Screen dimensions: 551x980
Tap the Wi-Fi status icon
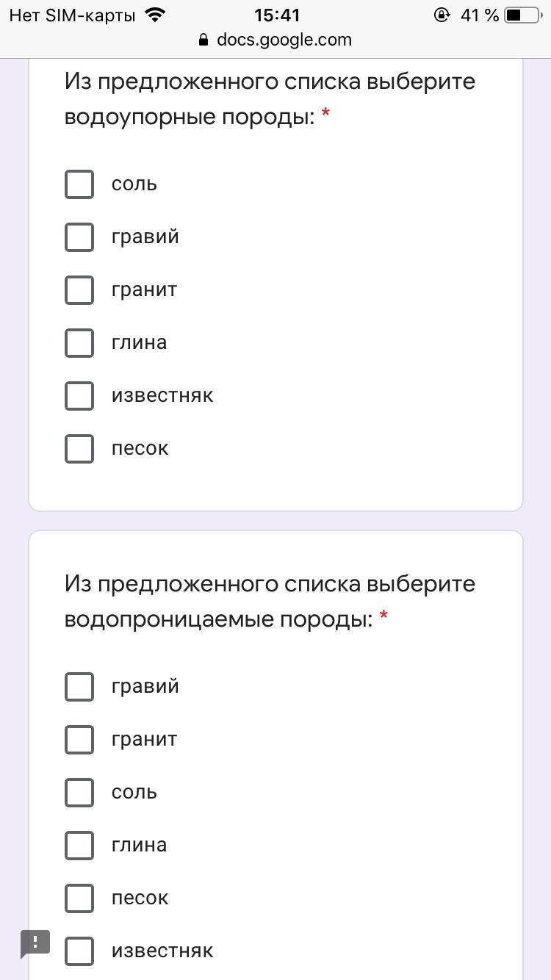click(x=155, y=15)
